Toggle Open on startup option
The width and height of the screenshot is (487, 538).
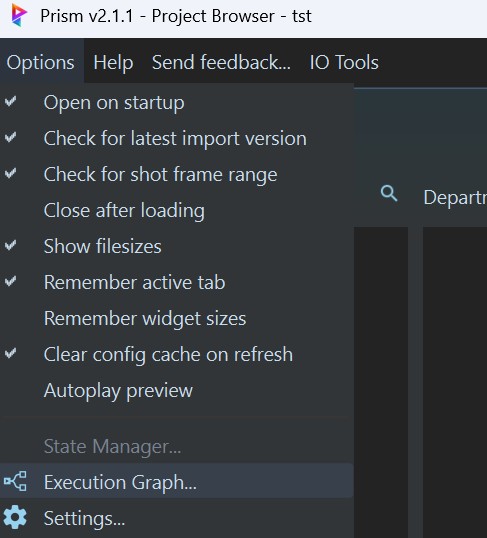pyautogui.click(x=177, y=102)
